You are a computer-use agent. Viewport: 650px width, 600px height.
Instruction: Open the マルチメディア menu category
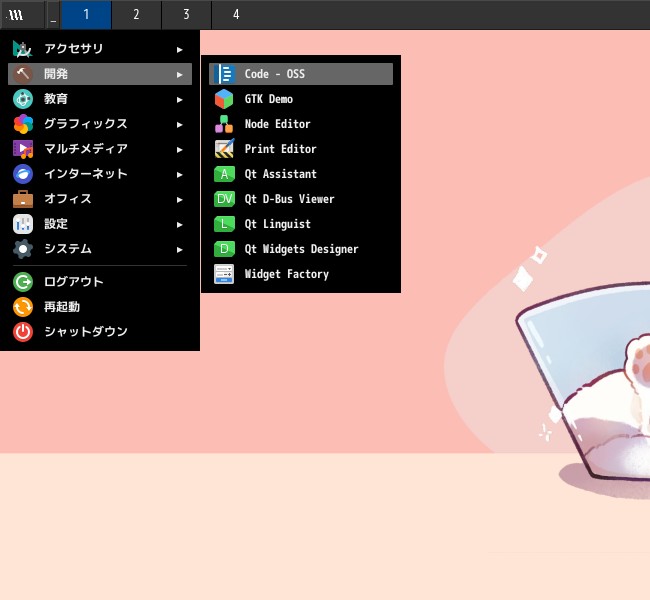(100, 149)
